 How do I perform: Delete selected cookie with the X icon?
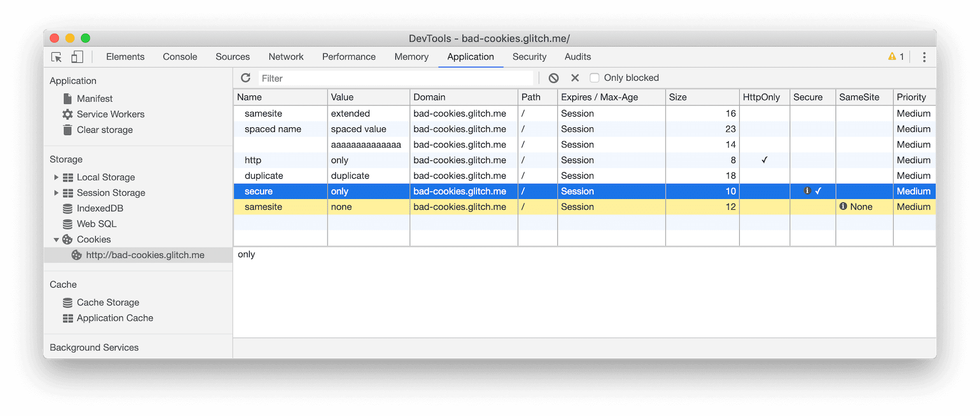point(575,78)
